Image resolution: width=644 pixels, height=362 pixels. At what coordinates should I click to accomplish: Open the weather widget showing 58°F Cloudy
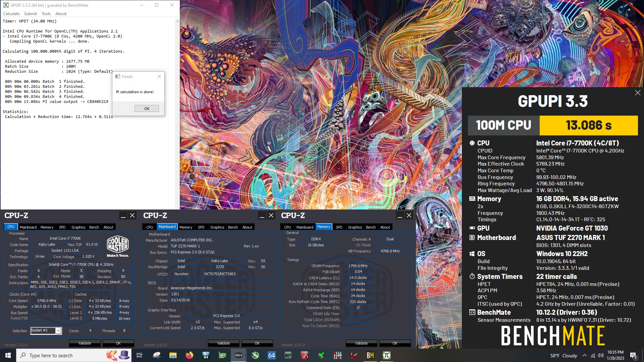(563, 356)
